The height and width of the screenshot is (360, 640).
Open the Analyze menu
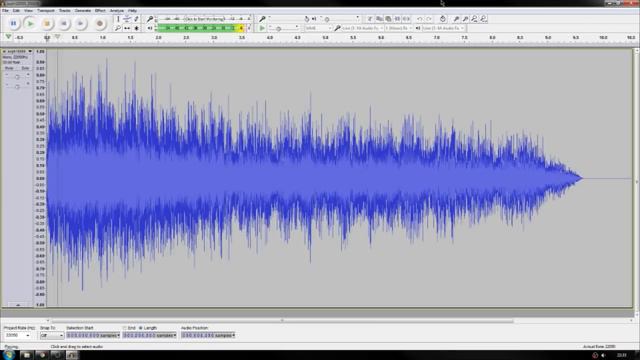coord(117,10)
